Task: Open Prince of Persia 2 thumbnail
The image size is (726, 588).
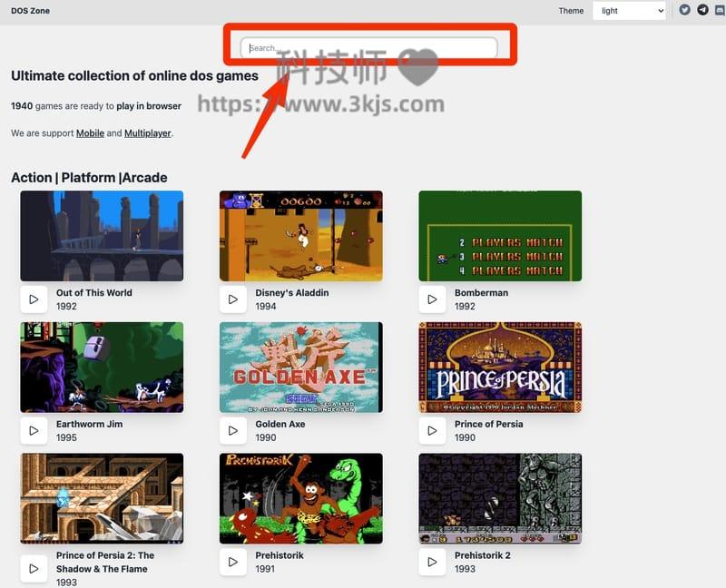Action: point(102,498)
